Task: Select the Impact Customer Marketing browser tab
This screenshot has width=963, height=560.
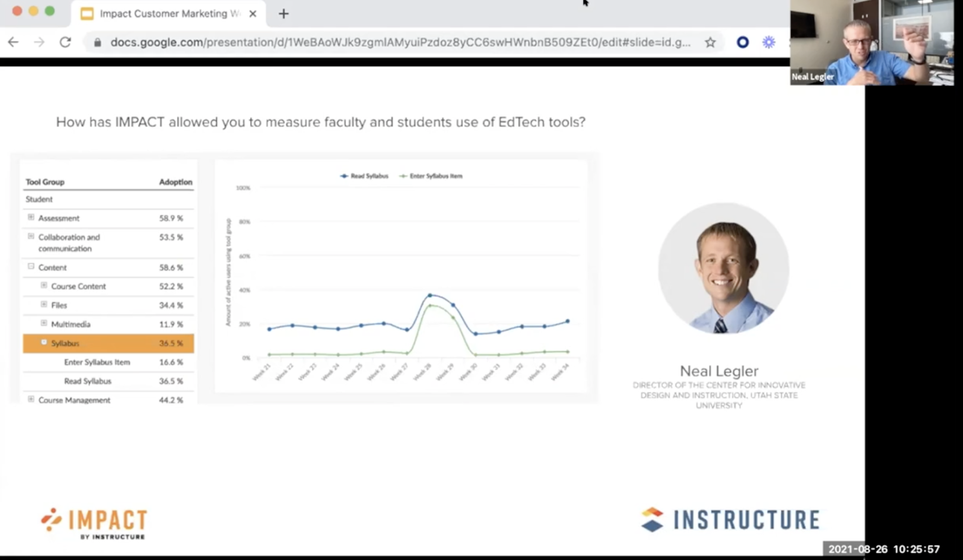Action: [x=169, y=13]
